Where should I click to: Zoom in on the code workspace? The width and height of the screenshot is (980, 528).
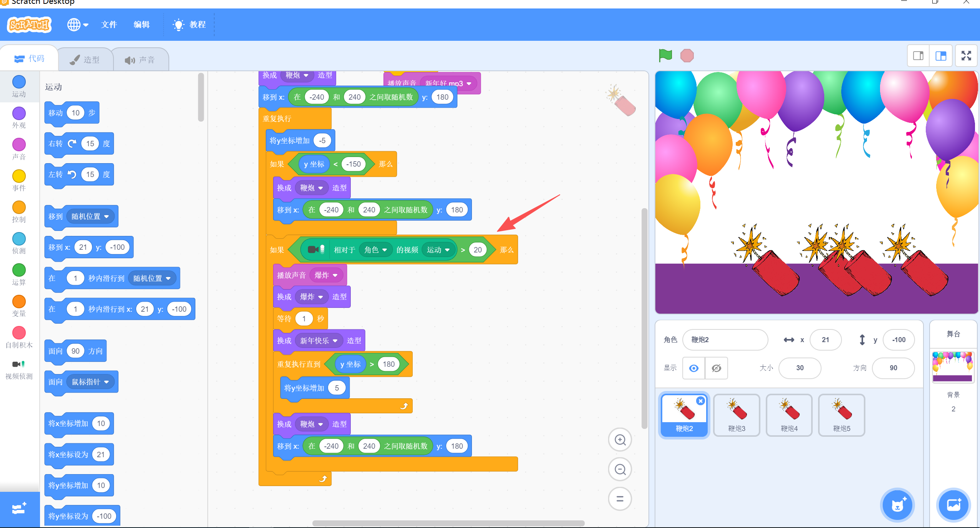tap(620, 439)
